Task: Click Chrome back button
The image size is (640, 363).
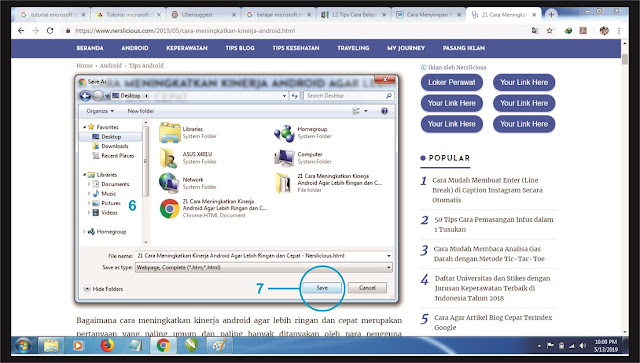Action: [21, 31]
